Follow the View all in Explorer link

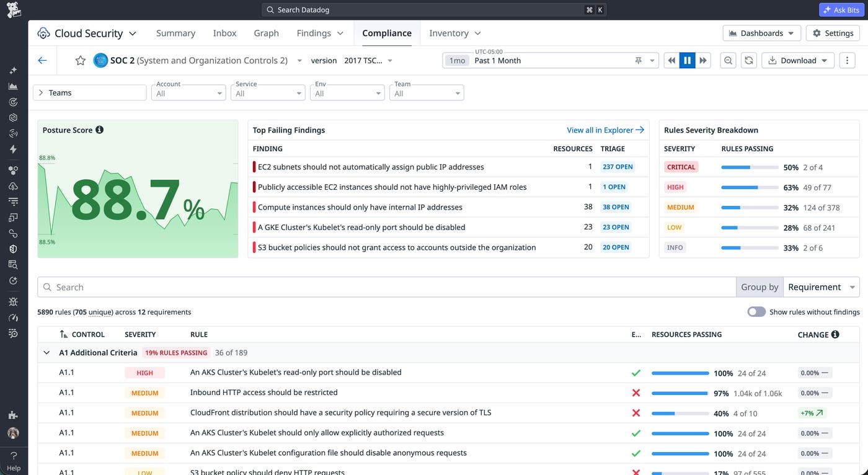pos(606,130)
